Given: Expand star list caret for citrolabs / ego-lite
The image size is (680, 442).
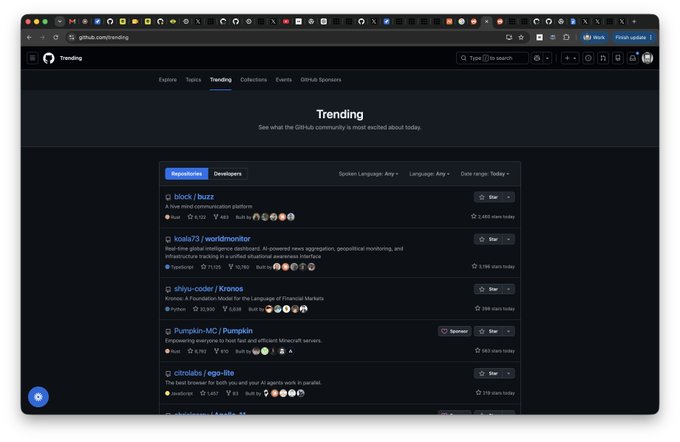Looking at the screenshot, I should [x=509, y=373].
